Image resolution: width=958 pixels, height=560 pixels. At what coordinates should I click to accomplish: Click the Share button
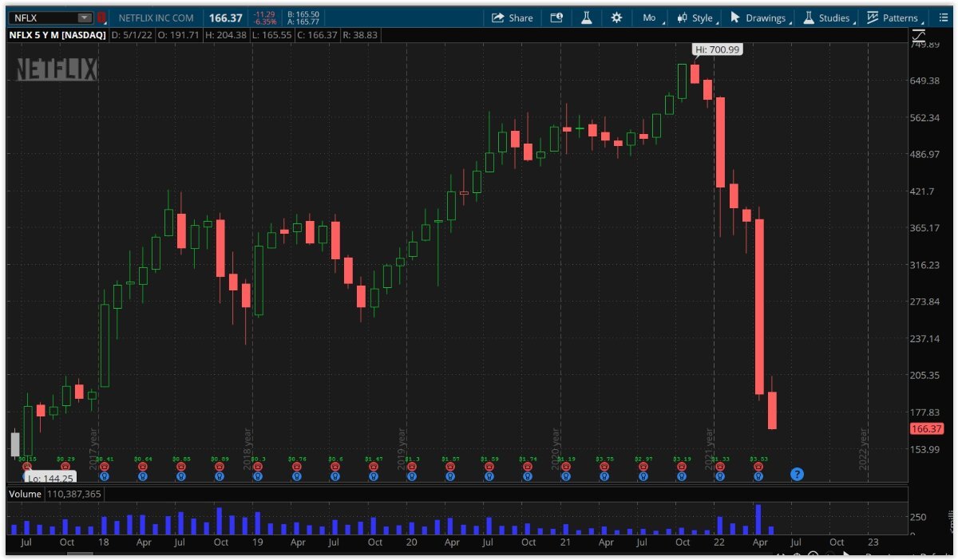coord(512,18)
